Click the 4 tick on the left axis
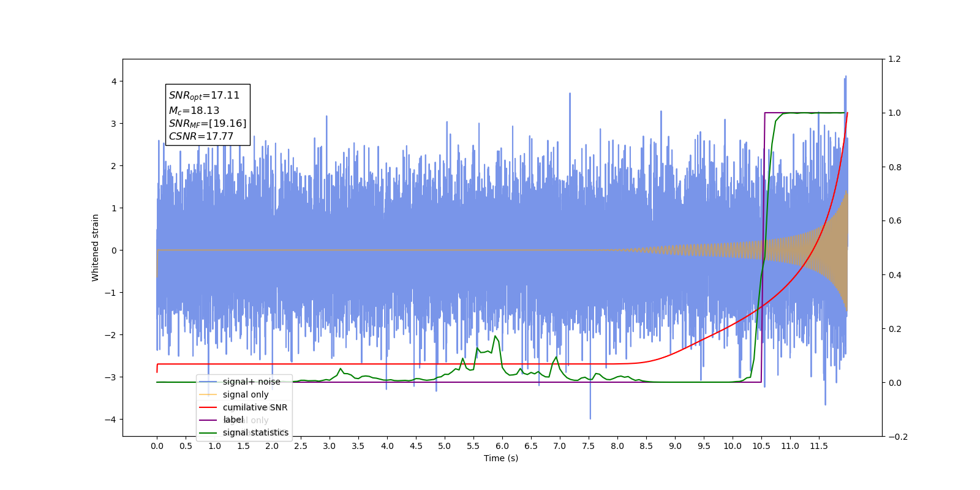Screen dimensions: 980x490 pyautogui.click(x=114, y=81)
